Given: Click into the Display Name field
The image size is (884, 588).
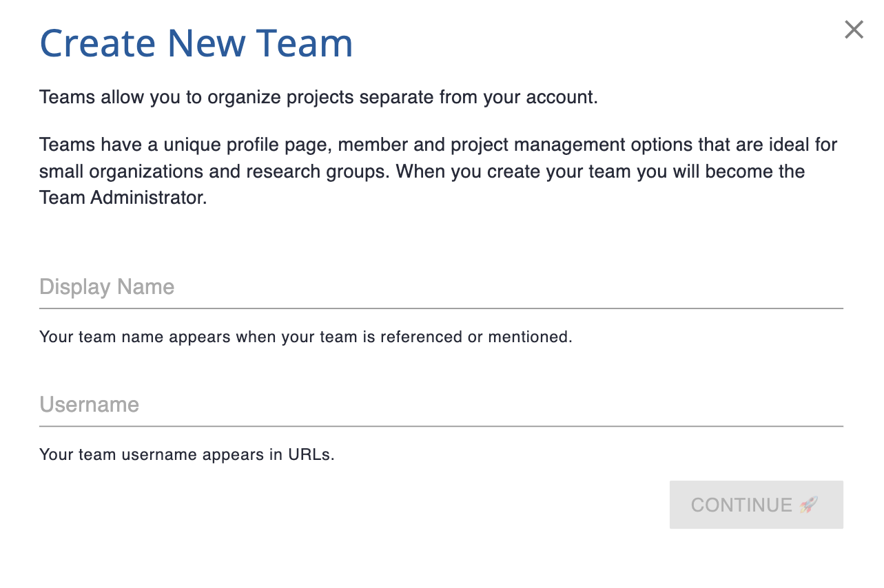Looking at the screenshot, I should [441, 287].
